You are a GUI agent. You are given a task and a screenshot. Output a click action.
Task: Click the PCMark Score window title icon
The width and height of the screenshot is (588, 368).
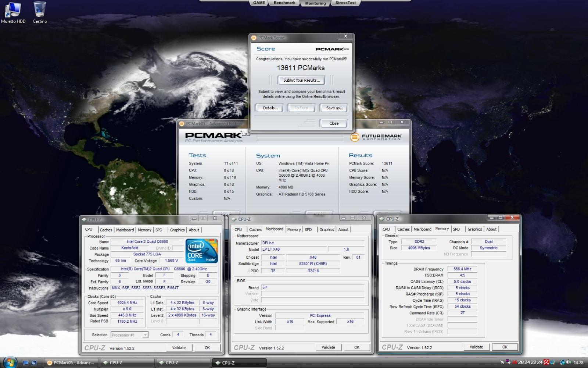(254, 38)
